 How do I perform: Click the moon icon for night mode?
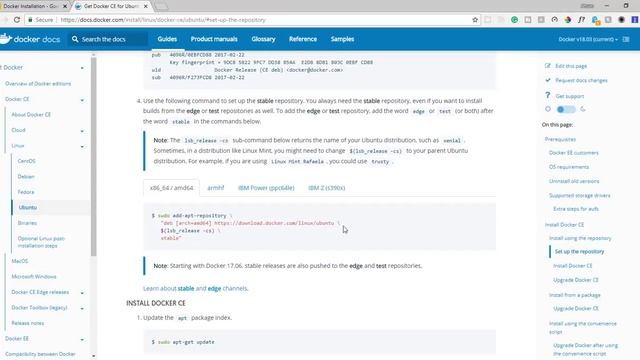pos(583,109)
